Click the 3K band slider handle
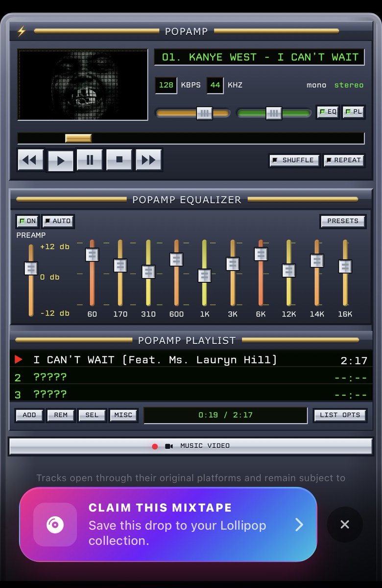382x588 pixels. pyautogui.click(x=233, y=264)
